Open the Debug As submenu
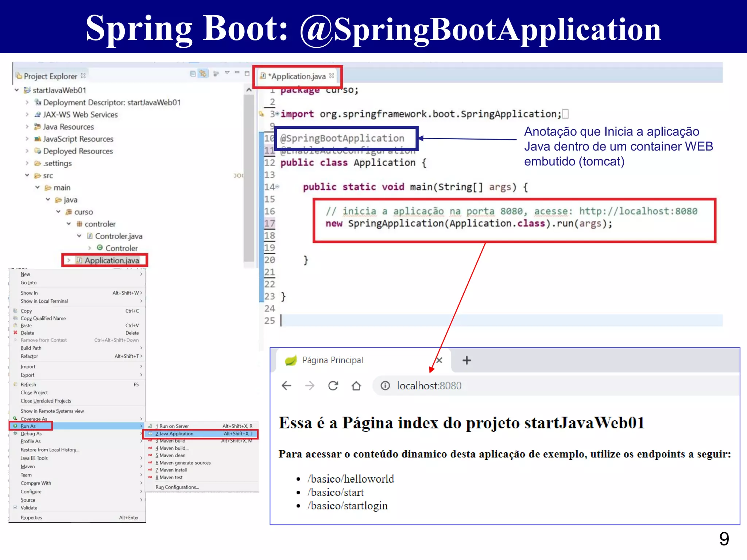Viewport: 747px width, 560px height. click(x=77, y=434)
